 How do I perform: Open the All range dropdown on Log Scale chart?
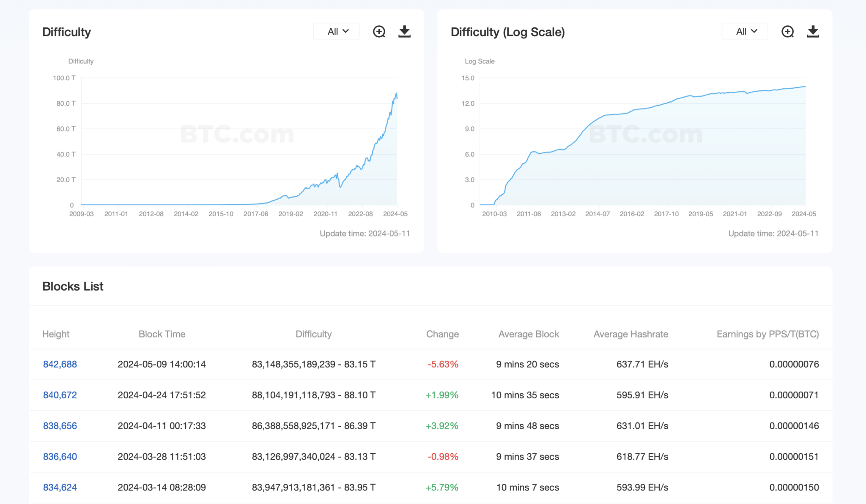coord(745,32)
